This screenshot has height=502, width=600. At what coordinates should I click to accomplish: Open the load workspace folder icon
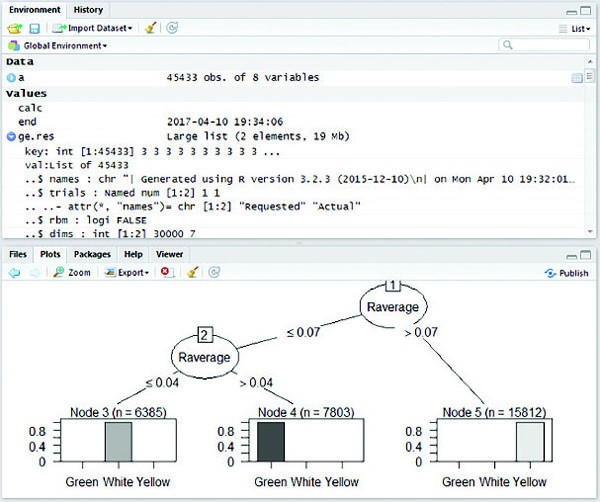coord(14,29)
